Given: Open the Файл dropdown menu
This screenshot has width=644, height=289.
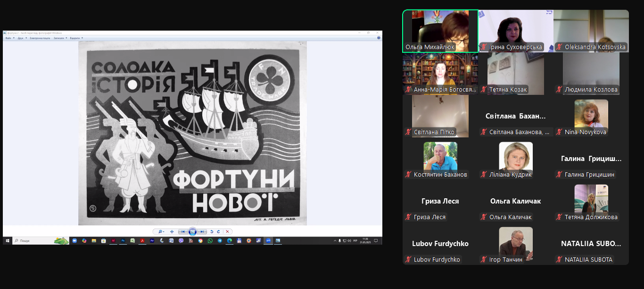Looking at the screenshot, I should [x=9, y=38].
